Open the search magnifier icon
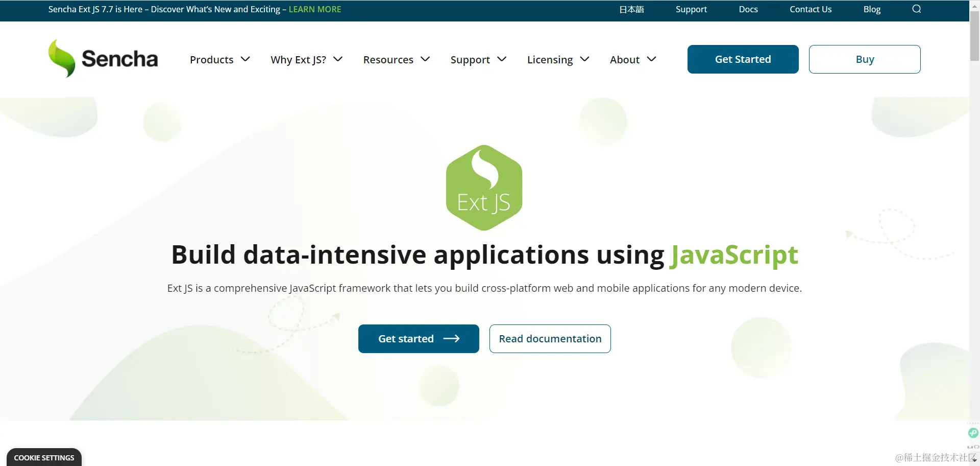 pos(917,9)
